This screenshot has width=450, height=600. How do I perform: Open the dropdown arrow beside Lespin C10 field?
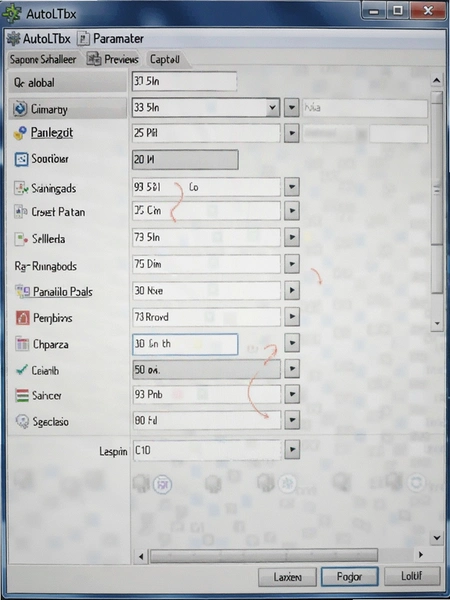click(292, 450)
